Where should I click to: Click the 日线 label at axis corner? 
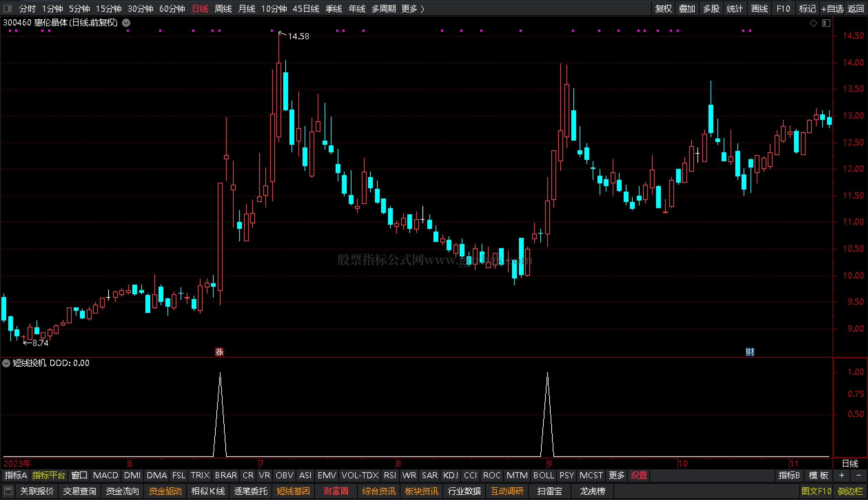tap(850, 463)
